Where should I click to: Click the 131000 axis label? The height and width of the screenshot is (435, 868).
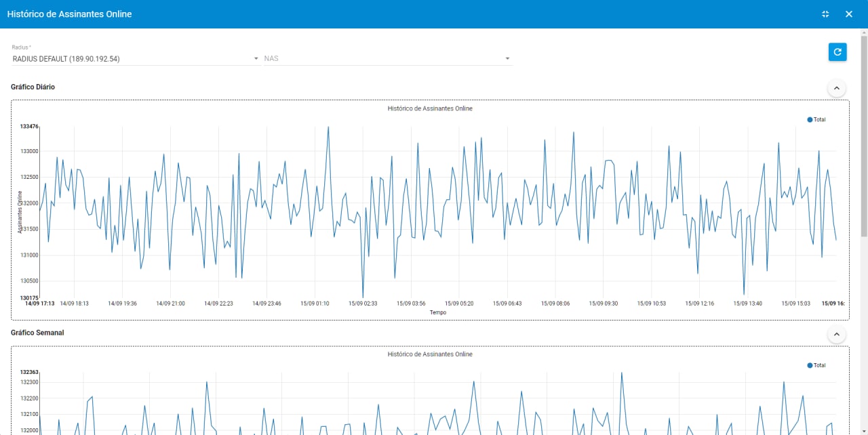(30, 255)
